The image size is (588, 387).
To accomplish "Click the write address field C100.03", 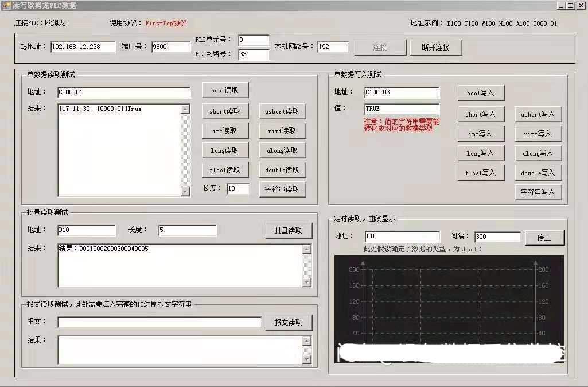I will [402, 92].
